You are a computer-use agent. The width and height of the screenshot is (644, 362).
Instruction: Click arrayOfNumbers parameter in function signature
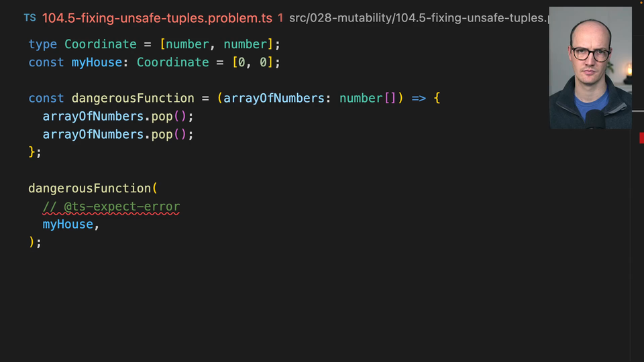point(274,99)
